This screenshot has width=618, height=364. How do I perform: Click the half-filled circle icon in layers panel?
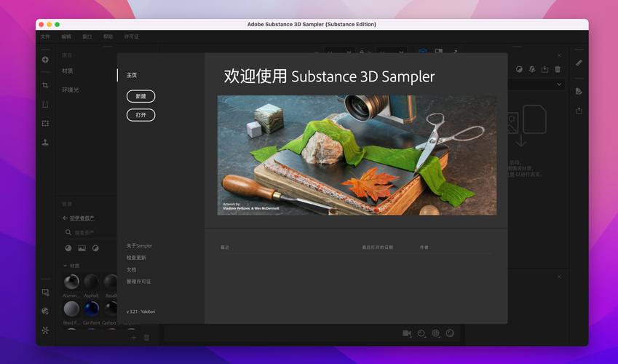click(519, 69)
